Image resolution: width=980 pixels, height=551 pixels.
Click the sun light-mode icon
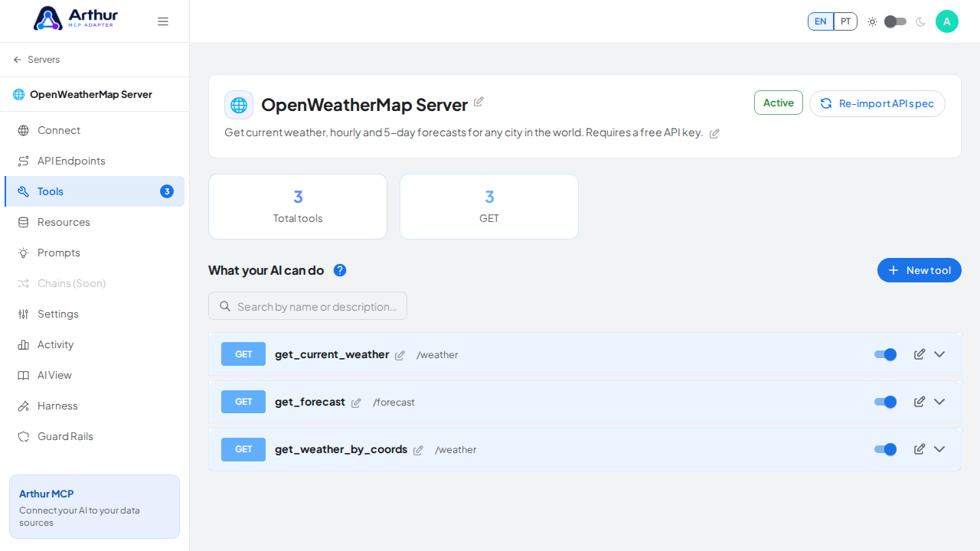872,21
